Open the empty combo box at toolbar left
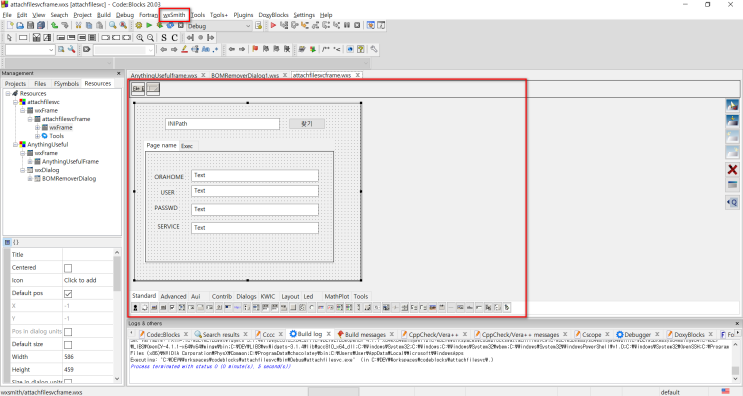Image resolution: width=743 pixels, height=396 pixels. pyautogui.click(x=30, y=50)
